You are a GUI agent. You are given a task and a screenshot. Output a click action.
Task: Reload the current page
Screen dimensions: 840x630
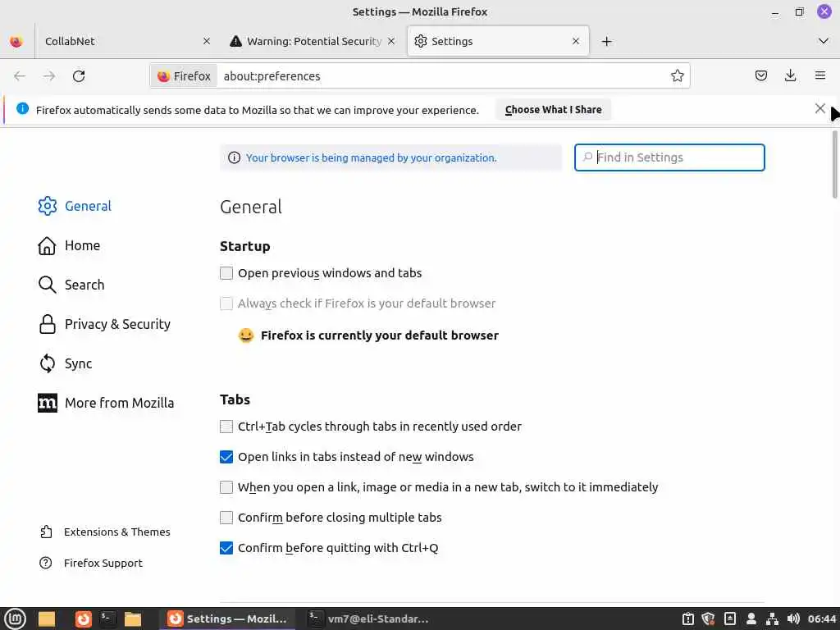pyautogui.click(x=79, y=76)
